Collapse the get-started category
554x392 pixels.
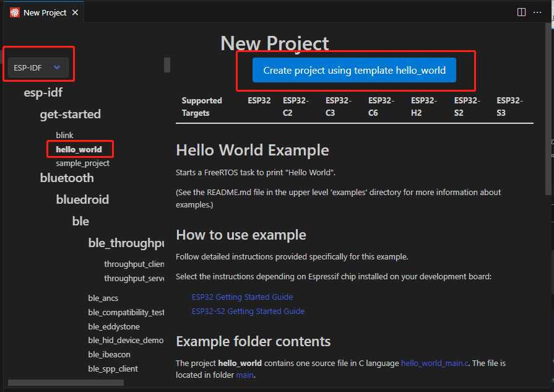[70, 114]
